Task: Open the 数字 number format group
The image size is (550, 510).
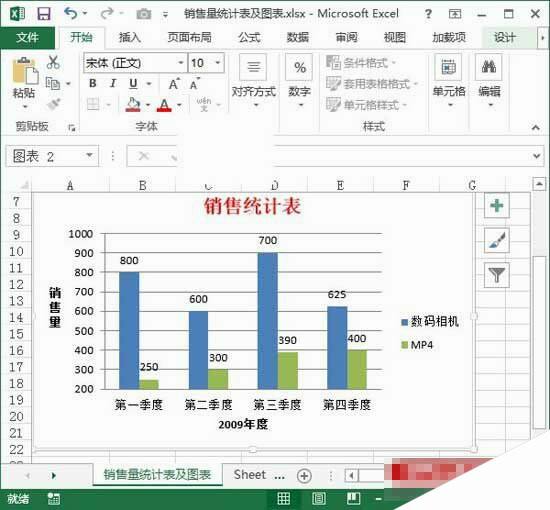Action: click(300, 81)
